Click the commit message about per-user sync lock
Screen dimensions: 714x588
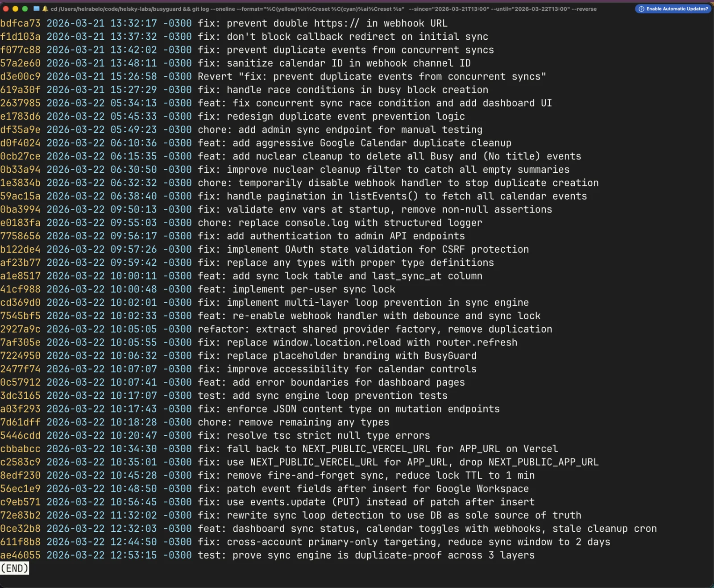click(295, 289)
